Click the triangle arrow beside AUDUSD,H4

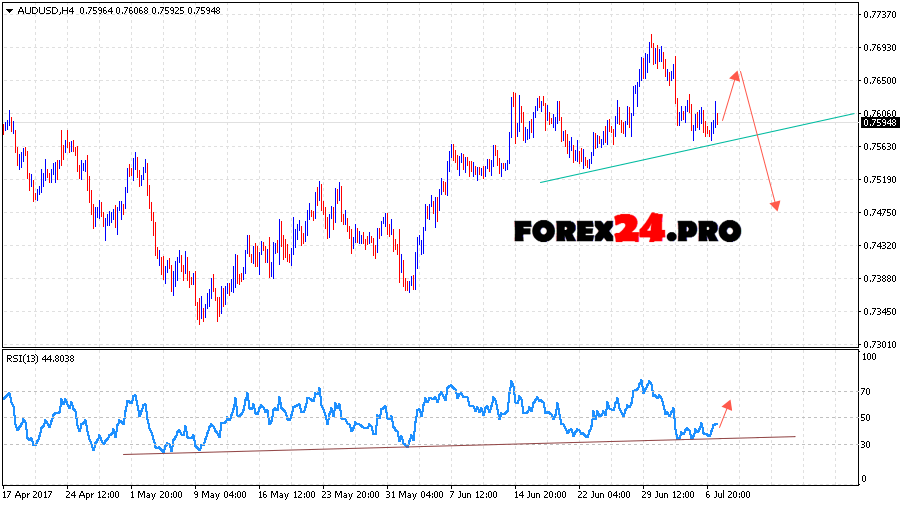[x=7, y=11]
